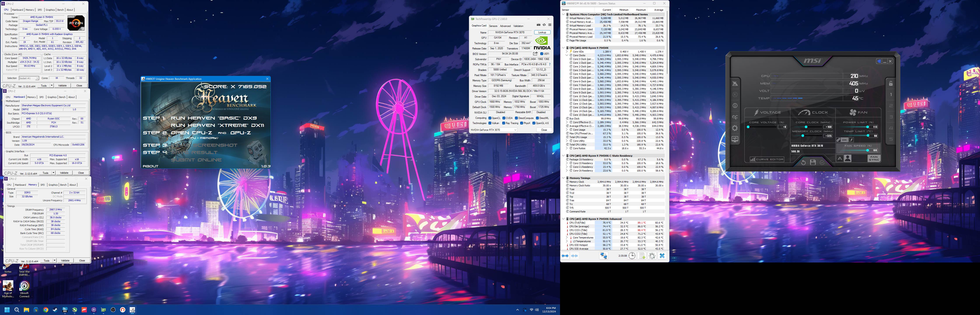980x315 pixels.
Task: Open Windows Start menu
Action: point(7,310)
